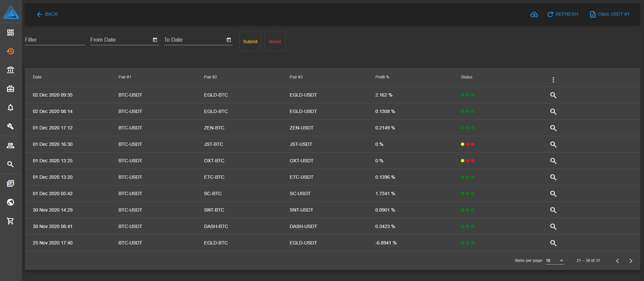Click the 21 – 30 of 31 range label
Screen dimensions: 644x281
[588, 261]
